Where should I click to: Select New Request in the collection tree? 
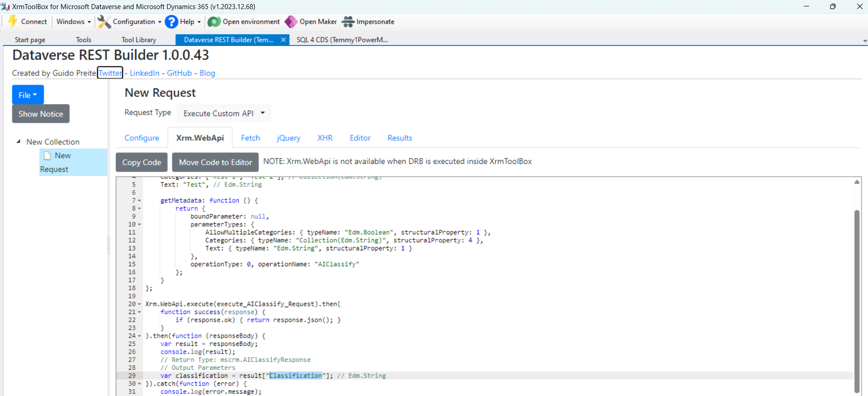coord(73,162)
